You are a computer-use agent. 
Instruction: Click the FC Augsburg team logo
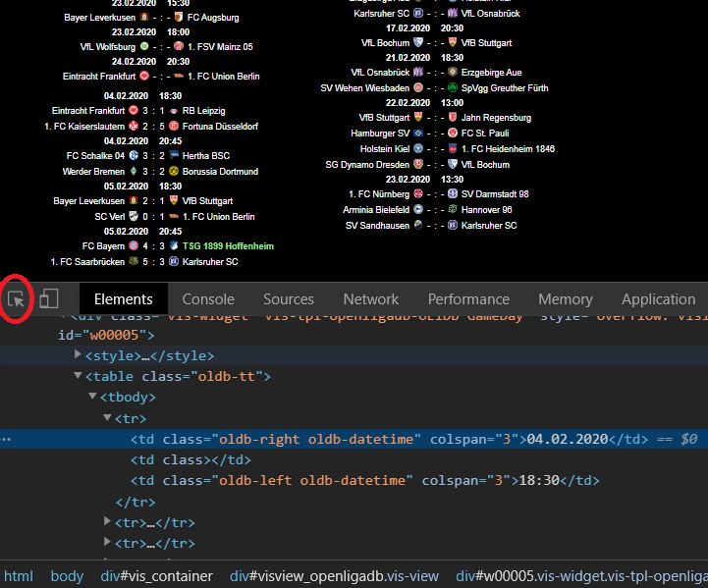[x=179, y=17]
